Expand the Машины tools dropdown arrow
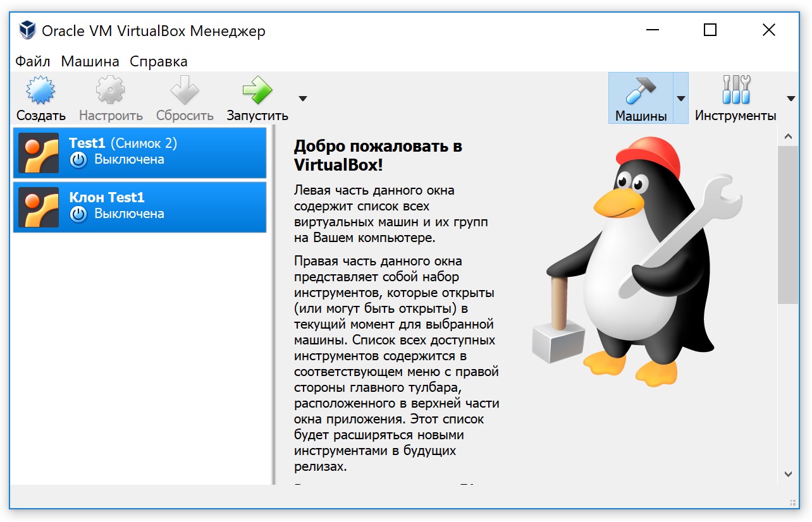Image resolution: width=812 pixels, height=522 pixels. [681, 99]
